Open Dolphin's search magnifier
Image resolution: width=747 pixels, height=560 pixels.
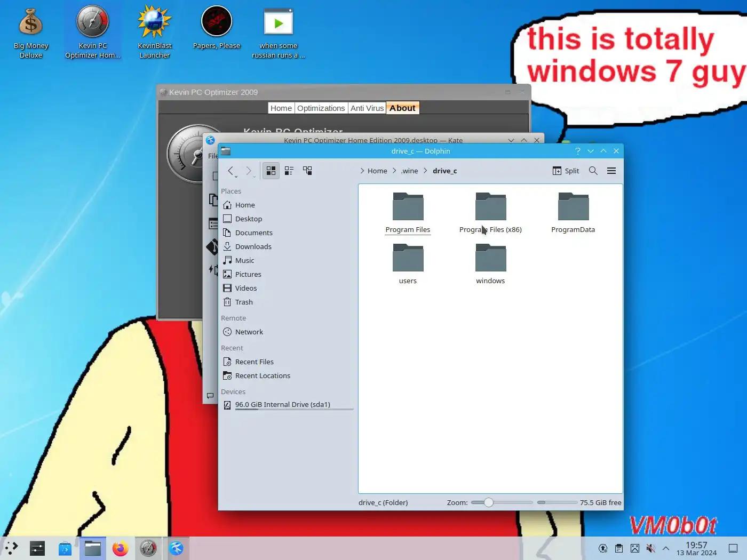pos(593,171)
